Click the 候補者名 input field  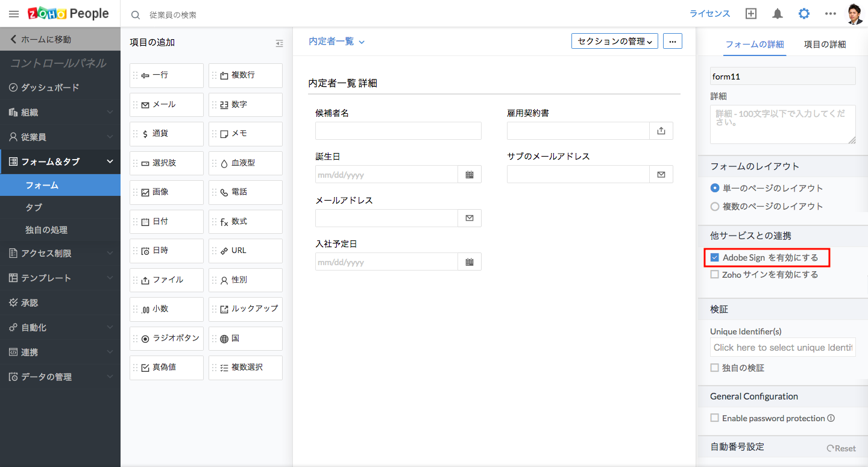(x=398, y=131)
